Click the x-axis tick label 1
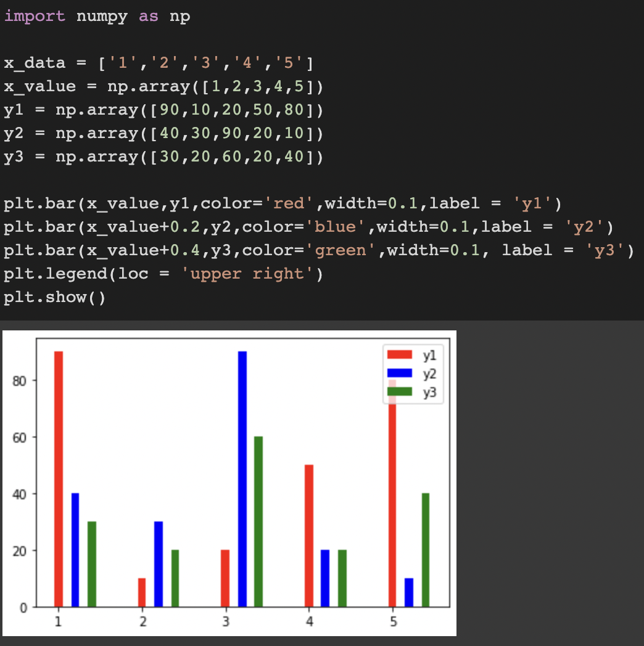 (59, 621)
